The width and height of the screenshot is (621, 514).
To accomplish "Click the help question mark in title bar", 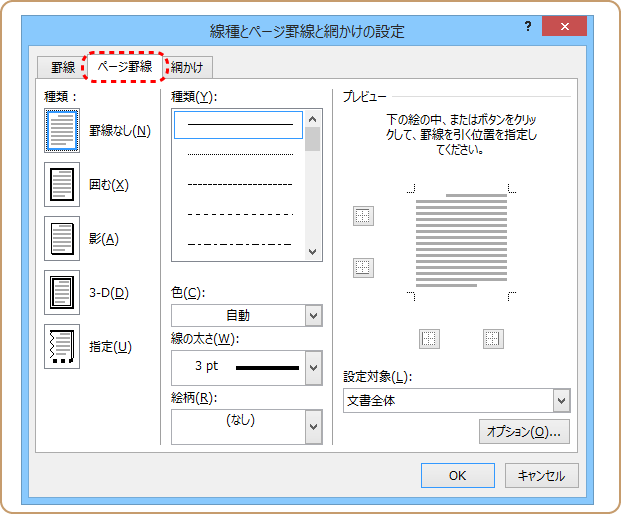I will click(x=528, y=27).
